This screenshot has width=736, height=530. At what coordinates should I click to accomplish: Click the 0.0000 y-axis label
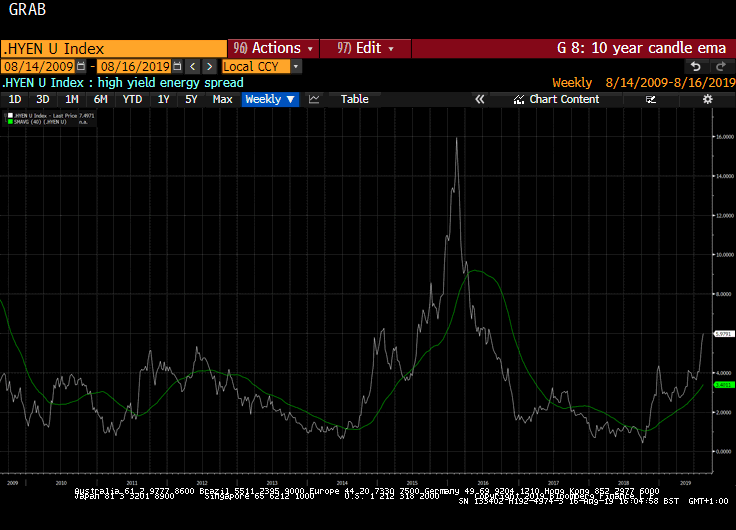(x=724, y=452)
